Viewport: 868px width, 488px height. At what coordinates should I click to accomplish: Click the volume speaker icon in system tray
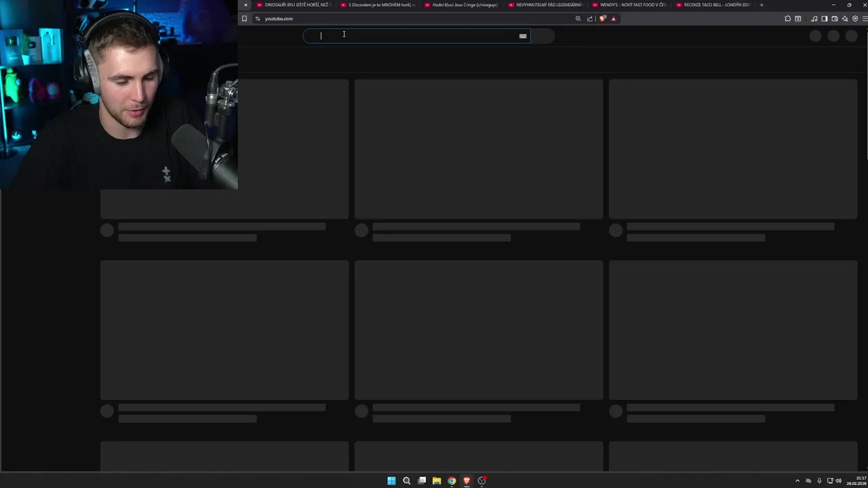839,481
